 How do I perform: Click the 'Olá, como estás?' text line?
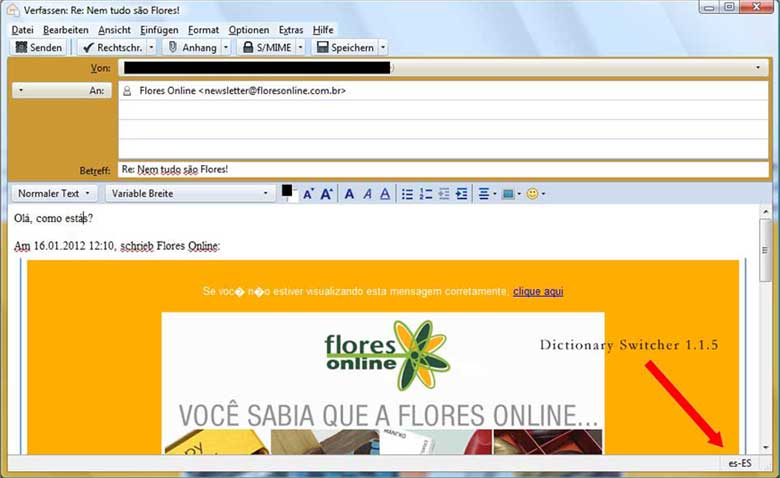(x=54, y=218)
